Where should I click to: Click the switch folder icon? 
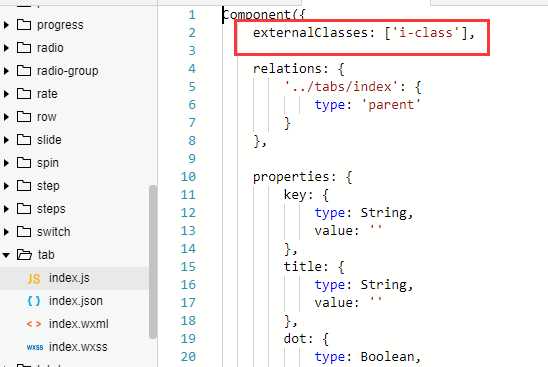coord(24,232)
